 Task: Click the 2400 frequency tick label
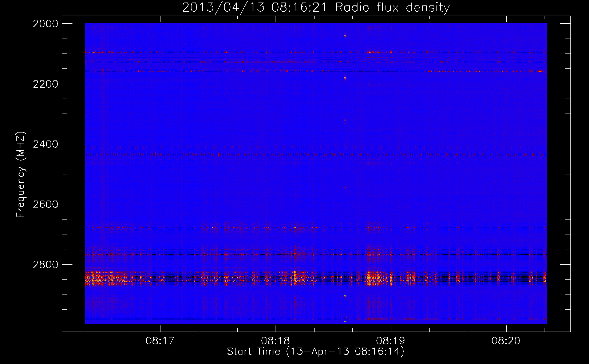pyautogui.click(x=46, y=145)
